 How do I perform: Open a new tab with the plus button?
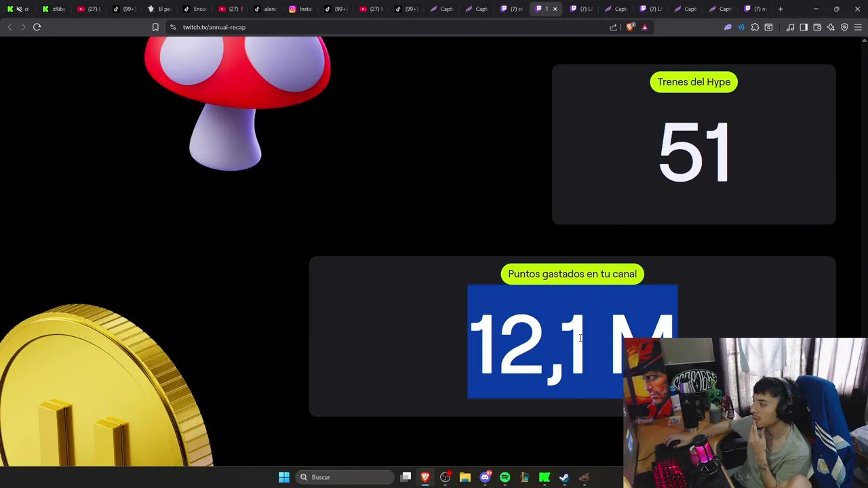click(781, 9)
